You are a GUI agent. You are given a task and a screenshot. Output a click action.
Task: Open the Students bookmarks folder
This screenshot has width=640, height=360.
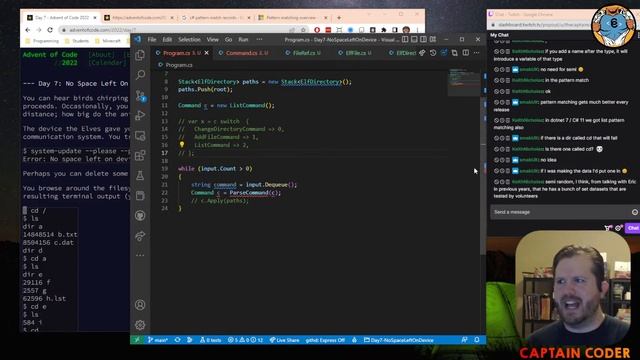[77, 41]
